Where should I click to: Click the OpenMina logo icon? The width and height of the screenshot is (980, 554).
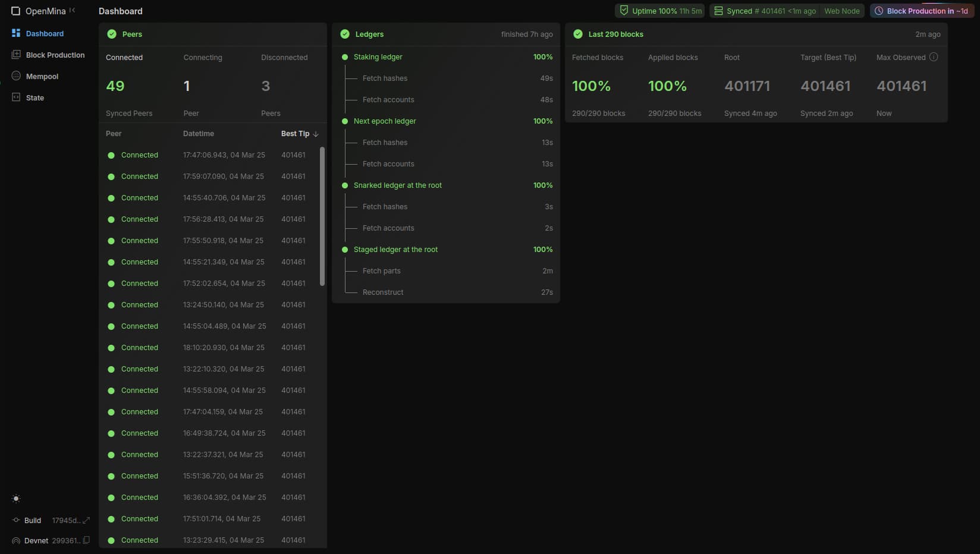(x=15, y=11)
